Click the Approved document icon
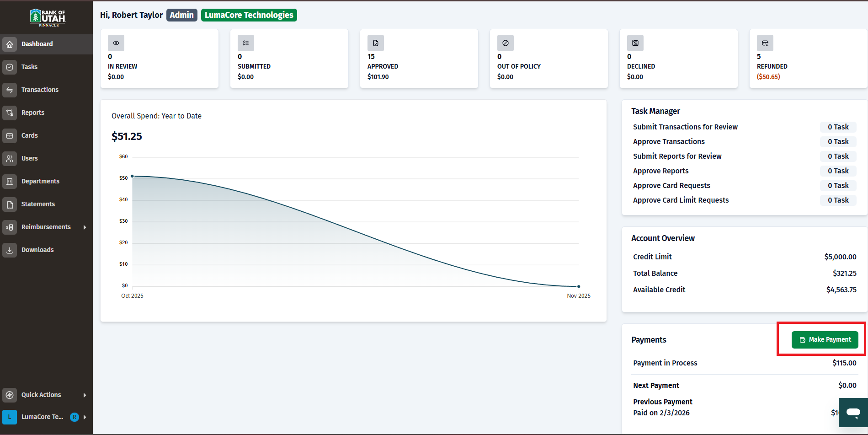This screenshot has height=435, width=868. tap(376, 43)
